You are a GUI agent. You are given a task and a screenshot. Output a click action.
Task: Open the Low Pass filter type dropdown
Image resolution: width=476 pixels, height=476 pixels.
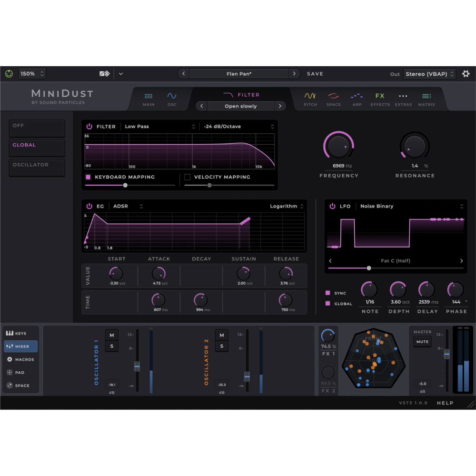pyautogui.click(x=159, y=127)
